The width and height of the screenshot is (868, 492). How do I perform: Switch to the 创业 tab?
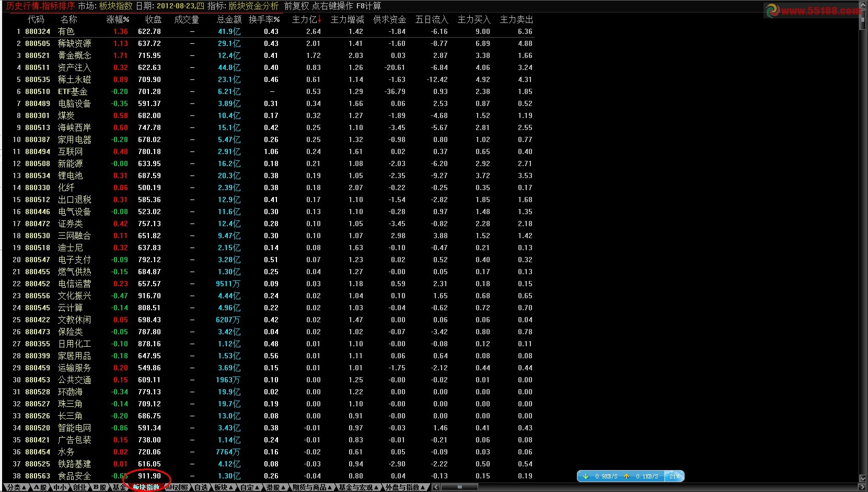click(x=80, y=487)
